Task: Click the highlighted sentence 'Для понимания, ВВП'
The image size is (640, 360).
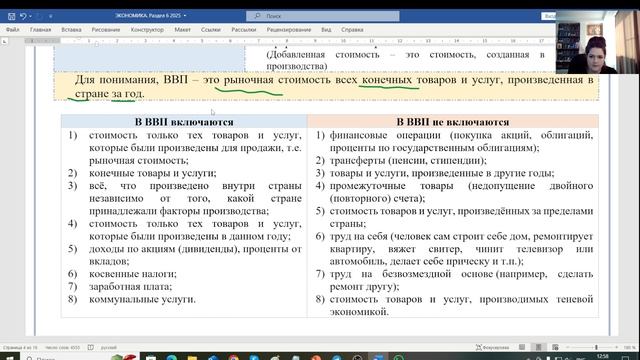Action: pyautogui.click(x=334, y=87)
